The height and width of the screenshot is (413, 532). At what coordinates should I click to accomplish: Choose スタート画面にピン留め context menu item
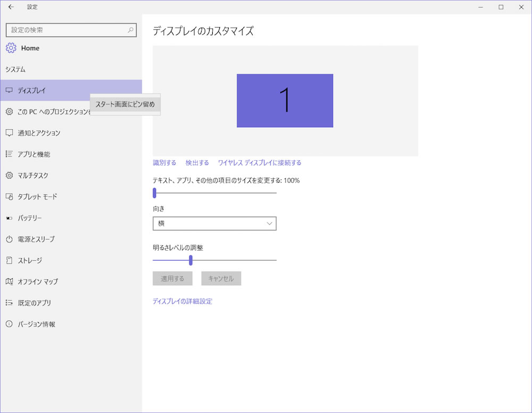pos(125,104)
